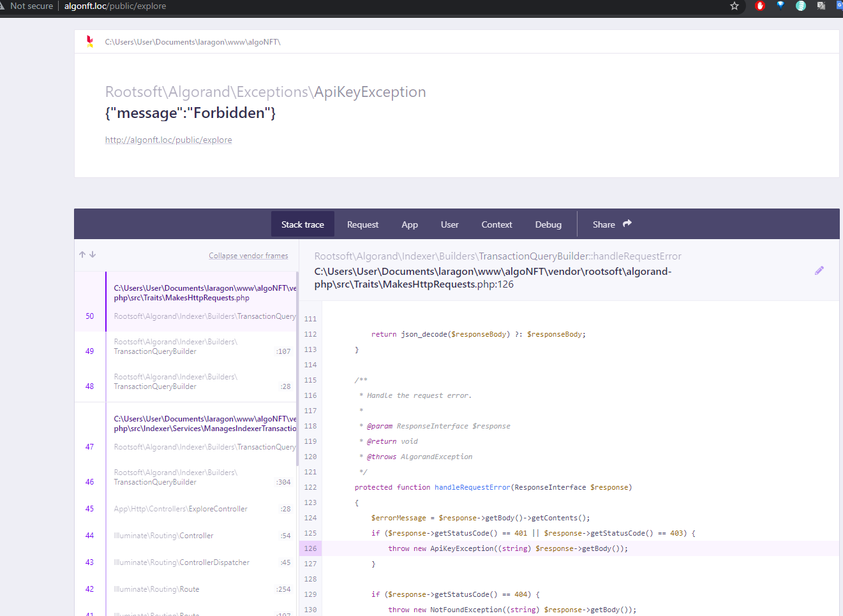Open the Debug tab
This screenshot has height=616, width=843.
[x=548, y=224]
